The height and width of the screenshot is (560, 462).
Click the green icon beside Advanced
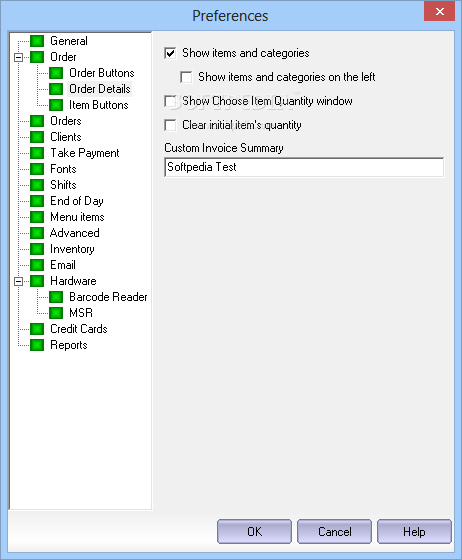click(x=37, y=233)
